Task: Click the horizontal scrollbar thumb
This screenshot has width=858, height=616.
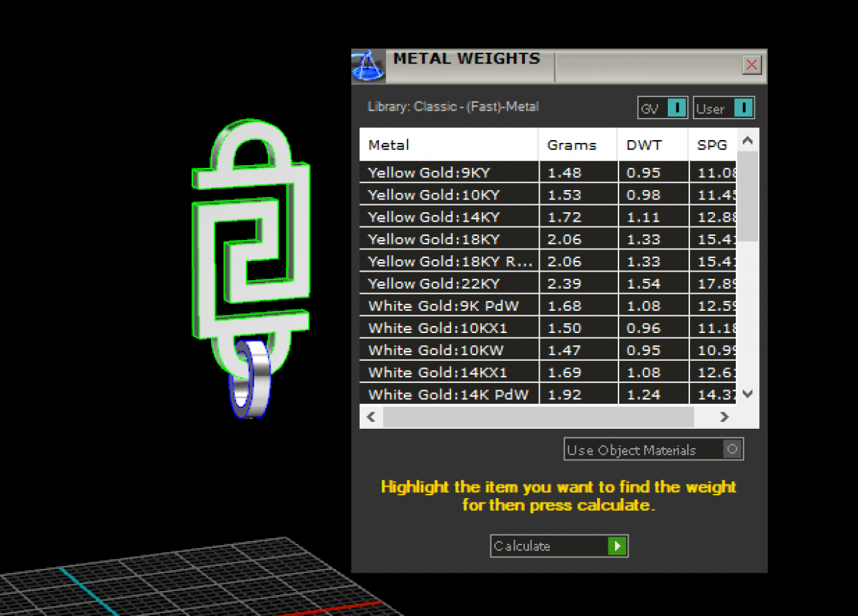Action: [538, 417]
